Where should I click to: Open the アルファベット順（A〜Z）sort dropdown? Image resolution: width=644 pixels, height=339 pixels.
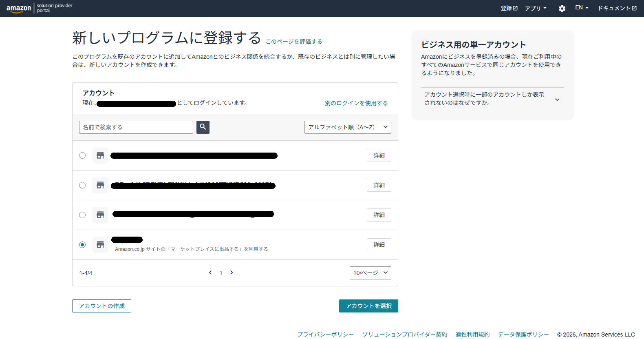pyautogui.click(x=348, y=127)
